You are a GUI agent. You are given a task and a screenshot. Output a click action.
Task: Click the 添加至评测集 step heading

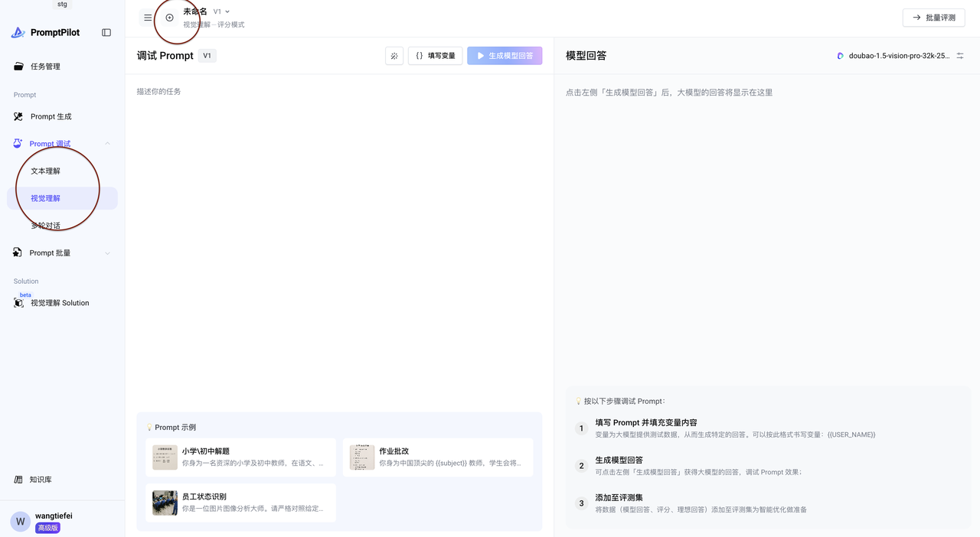pos(619,497)
